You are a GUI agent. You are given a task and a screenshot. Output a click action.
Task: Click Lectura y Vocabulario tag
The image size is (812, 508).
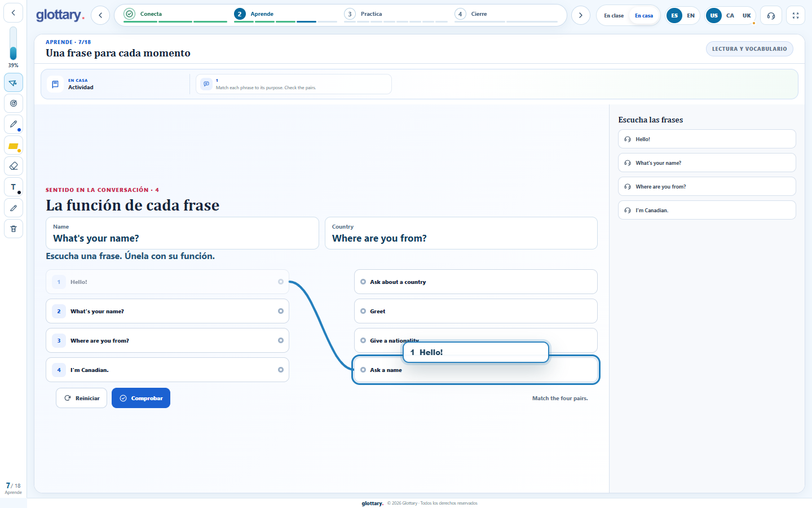[749, 49]
